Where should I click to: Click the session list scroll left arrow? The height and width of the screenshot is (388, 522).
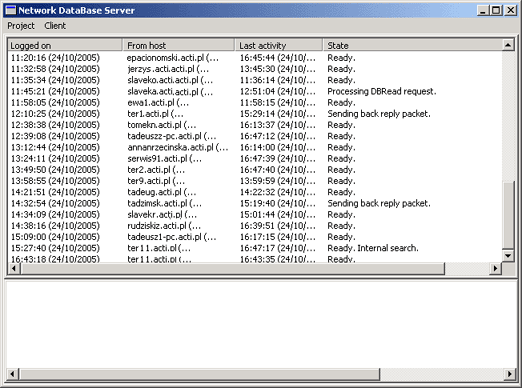coord(14,268)
